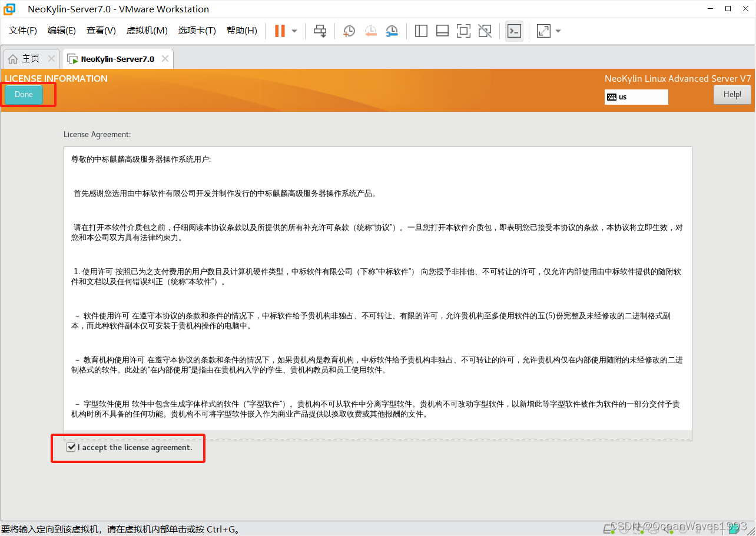This screenshot has height=536, width=756.
Task: Enter full screen mode icon
Action: point(463,31)
